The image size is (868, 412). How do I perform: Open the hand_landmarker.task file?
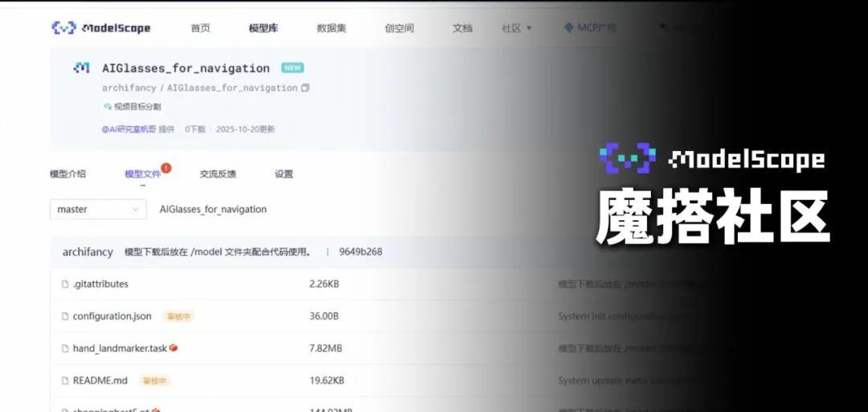pyautogui.click(x=119, y=349)
